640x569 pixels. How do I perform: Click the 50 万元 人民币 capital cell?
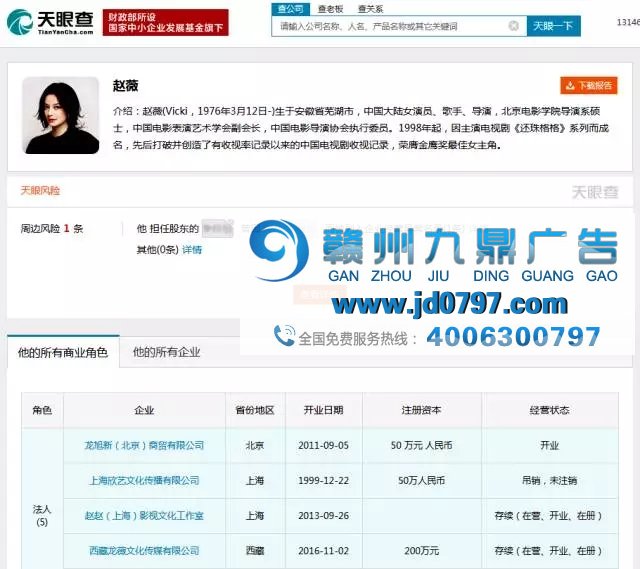421,445
